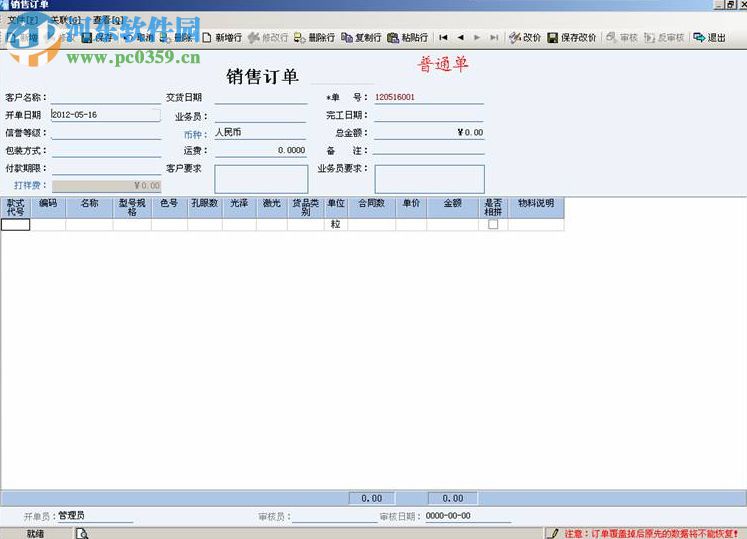Click the 包装方式 field
Viewport: 747px width, 539px height.
[x=106, y=151]
